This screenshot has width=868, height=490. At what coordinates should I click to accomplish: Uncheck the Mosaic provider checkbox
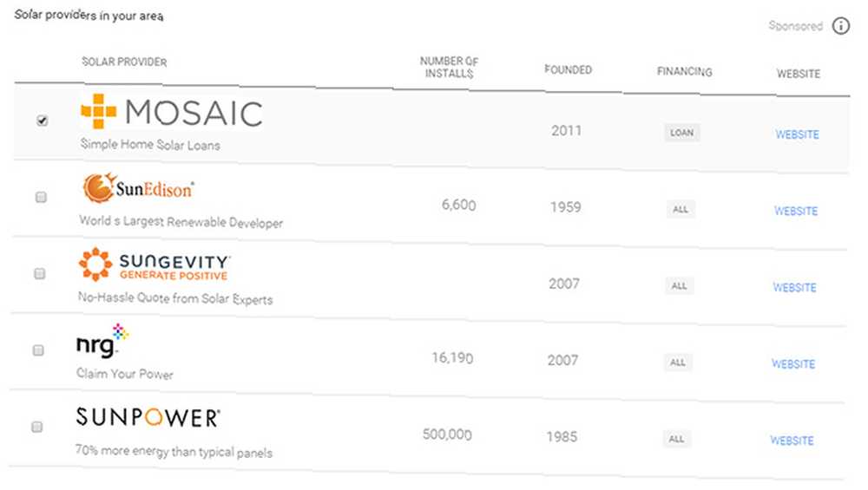click(42, 121)
